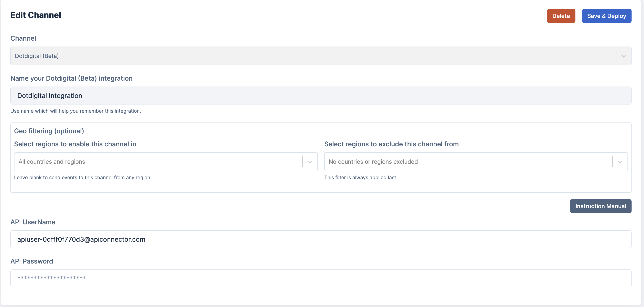
Task: Click the API Password label
Action: [x=31, y=261]
